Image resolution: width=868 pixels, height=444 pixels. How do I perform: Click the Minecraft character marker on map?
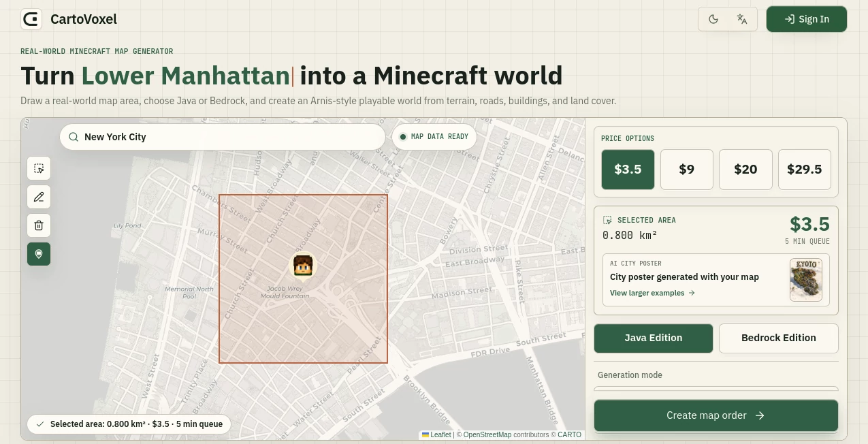point(303,266)
